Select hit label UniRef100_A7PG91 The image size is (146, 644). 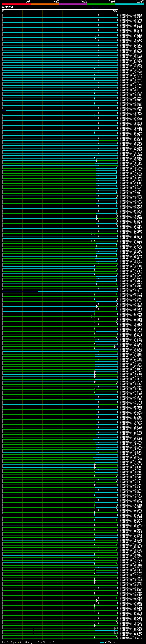tap(131, 85)
